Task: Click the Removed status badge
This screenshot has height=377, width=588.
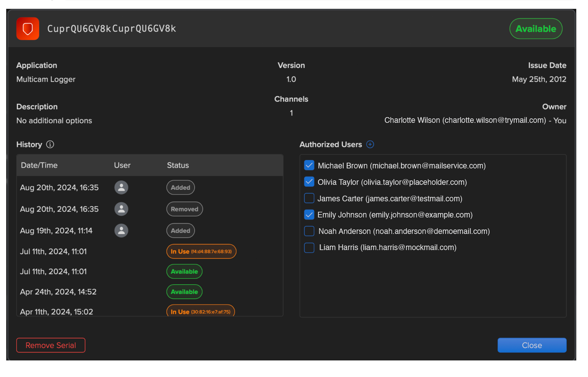Action: tap(185, 209)
